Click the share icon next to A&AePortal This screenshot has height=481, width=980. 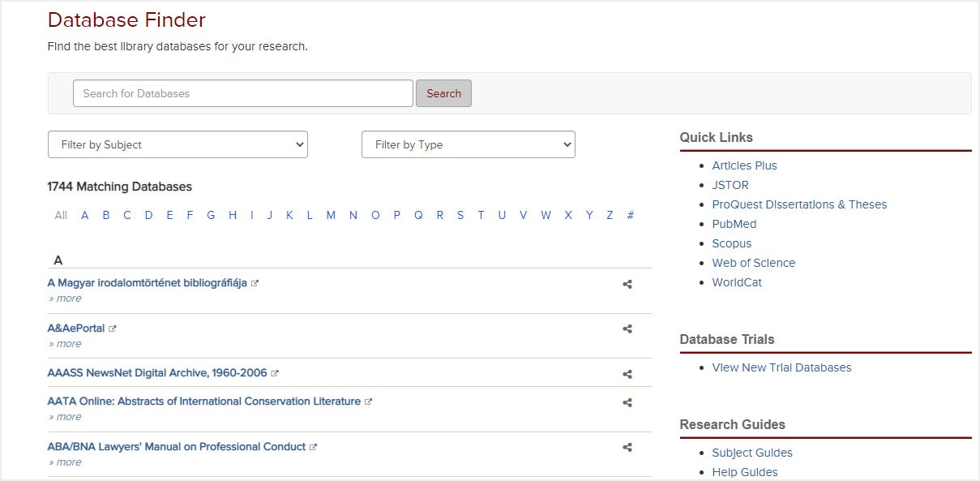click(x=627, y=329)
